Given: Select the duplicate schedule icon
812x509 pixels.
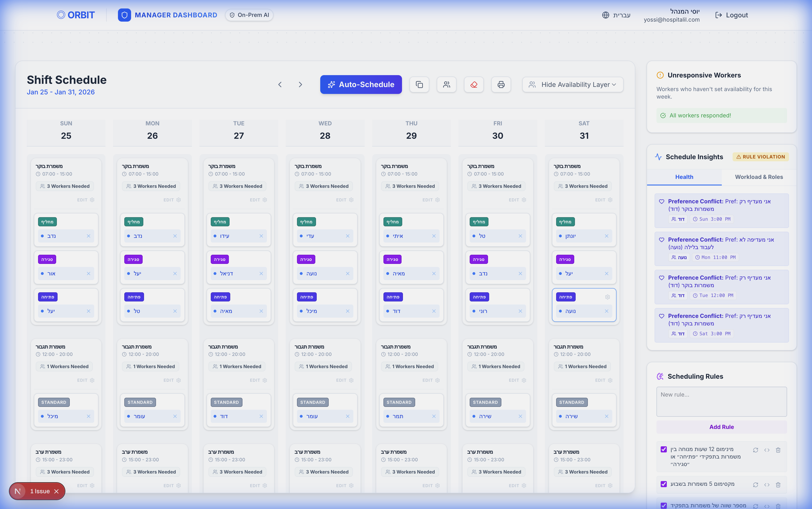Looking at the screenshot, I should tap(419, 85).
